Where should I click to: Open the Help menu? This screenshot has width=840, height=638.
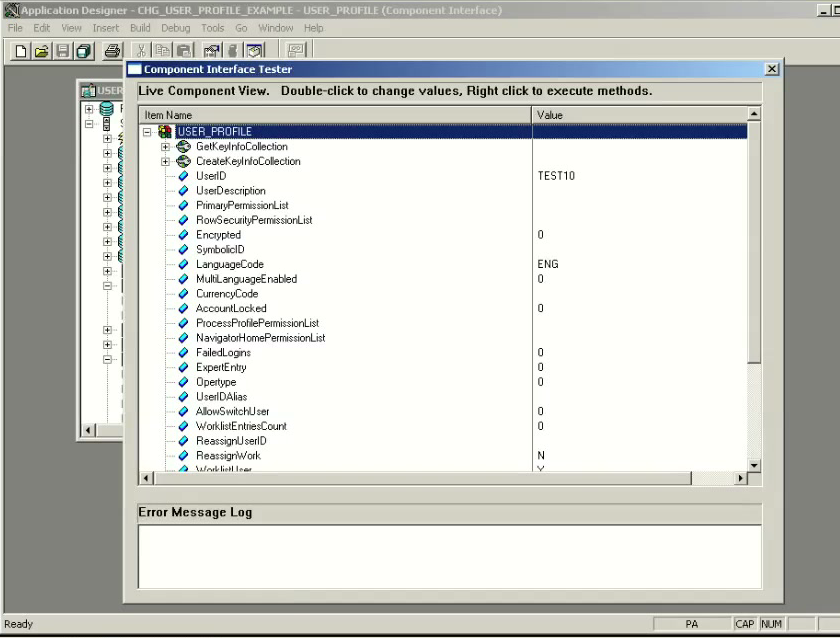tap(313, 28)
